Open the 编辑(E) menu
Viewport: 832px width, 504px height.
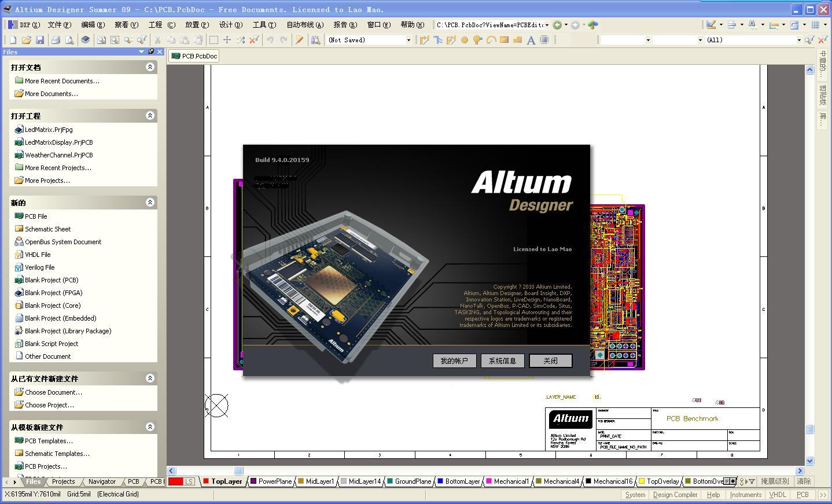[x=93, y=25]
